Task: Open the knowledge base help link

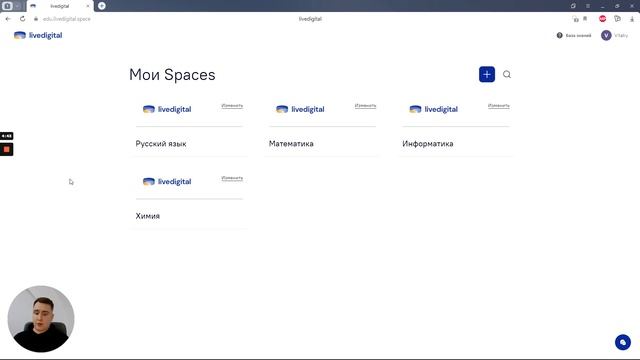Action: point(574,36)
